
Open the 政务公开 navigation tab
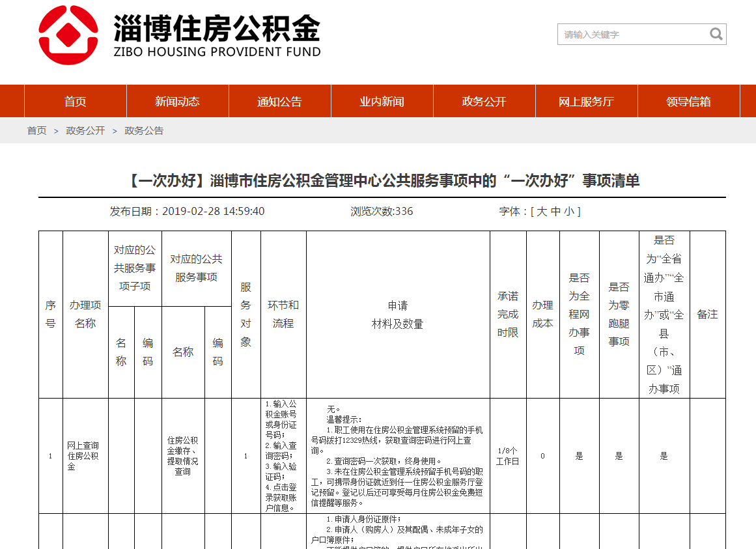484,101
